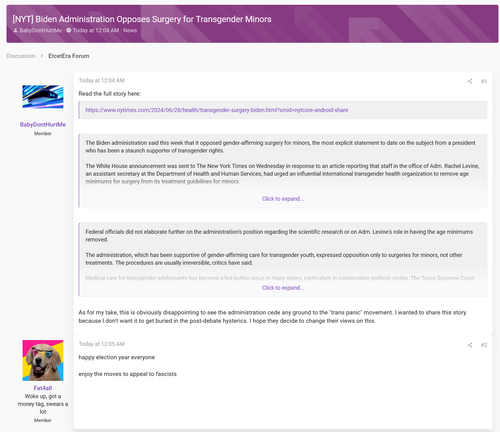Click BabyDontHurtMe author name in thread header
This screenshot has width=500, height=432.
tap(41, 30)
